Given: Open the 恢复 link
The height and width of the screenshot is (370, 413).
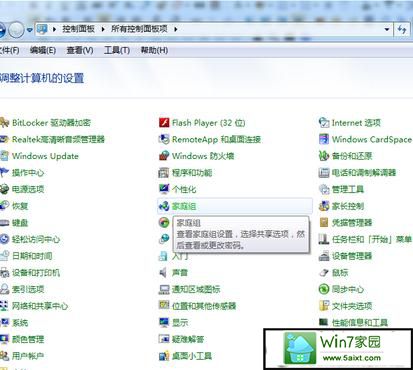Looking at the screenshot, I should click(20, 206).
